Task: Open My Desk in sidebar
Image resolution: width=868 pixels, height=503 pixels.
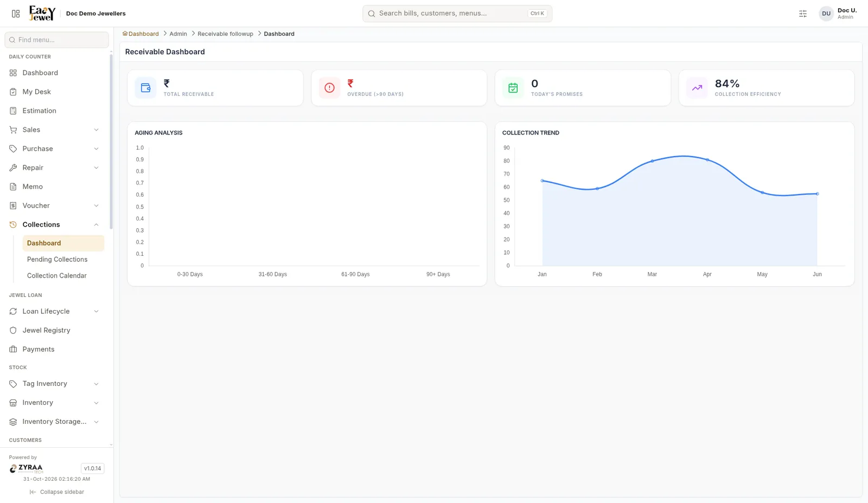Action: 54,92
